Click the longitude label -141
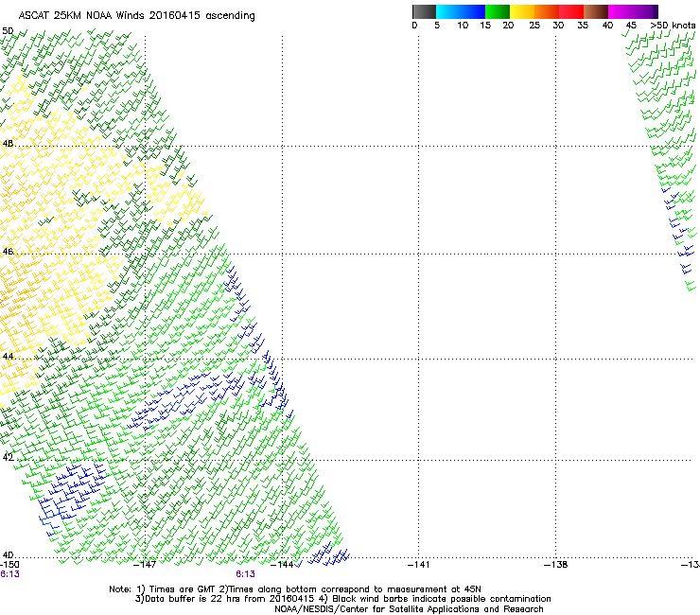The width and height of the screenshot is (700, 615). pos(419,565)
